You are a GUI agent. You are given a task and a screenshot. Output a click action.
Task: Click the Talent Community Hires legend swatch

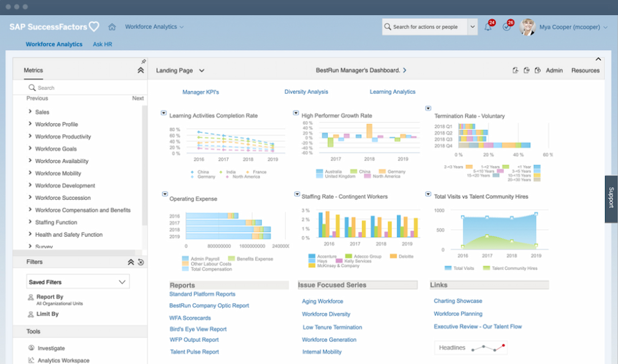[486, 268]
